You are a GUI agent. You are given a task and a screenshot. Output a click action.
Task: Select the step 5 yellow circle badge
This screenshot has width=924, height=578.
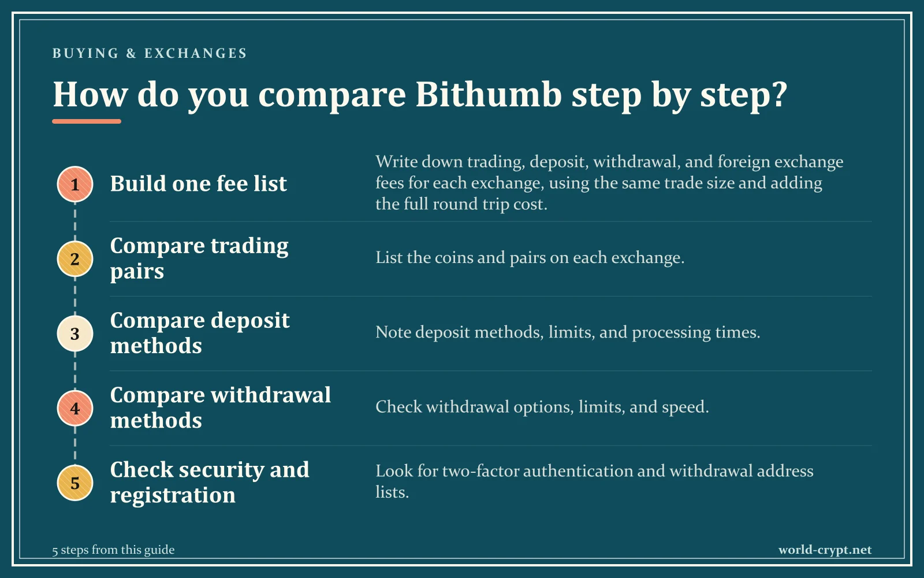tap(75, 483)
